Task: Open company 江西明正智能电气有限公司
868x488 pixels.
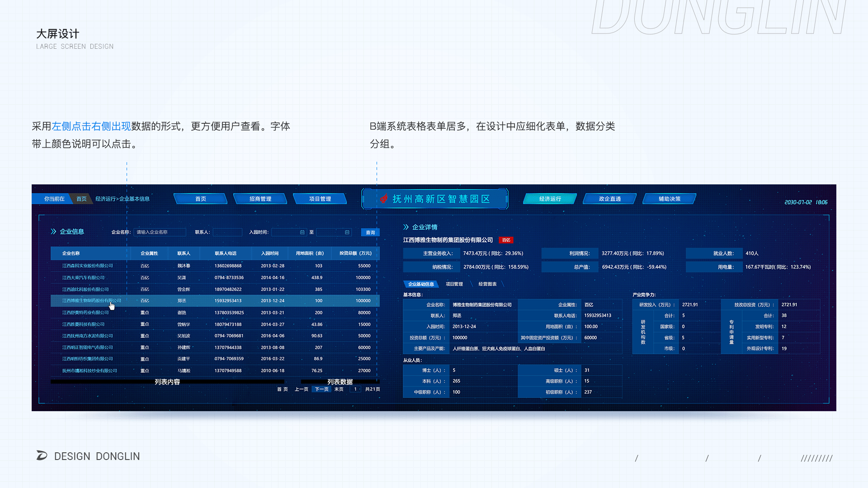Action: pyautogui.click(x=88, y=347)
